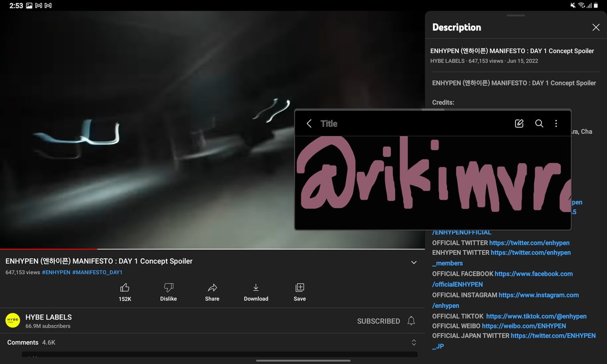This screenshot has height=364, width=607.
Task: Open the official Twitter enhypen link
Action: [530, 243]
